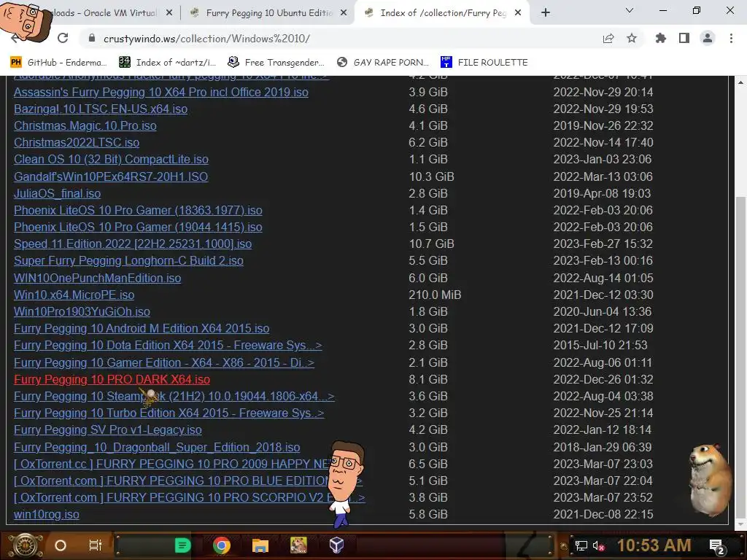This screenshot has width=747, height=560.
Task: Open the Assassin's X64 Pro incl Office 2019.iso link
Action: tap(161, 92)
